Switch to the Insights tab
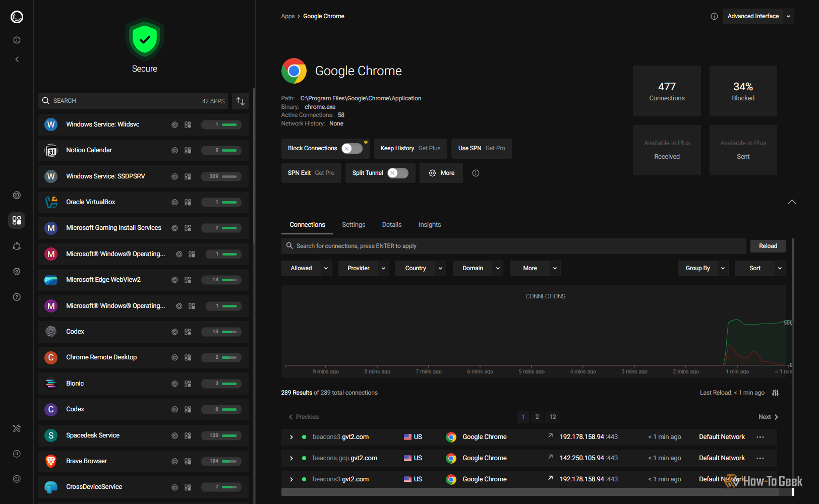 430,225
